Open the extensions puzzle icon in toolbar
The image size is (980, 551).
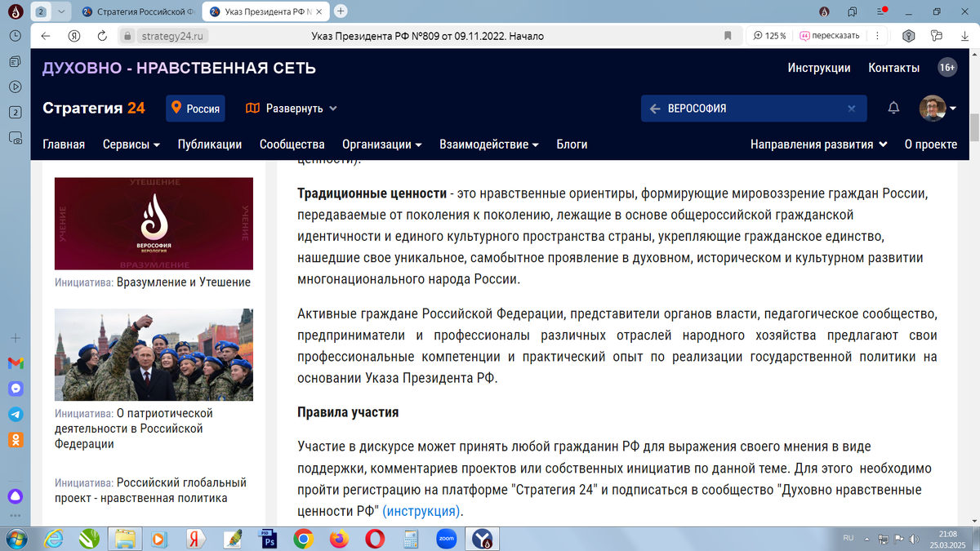click(936, 36)
